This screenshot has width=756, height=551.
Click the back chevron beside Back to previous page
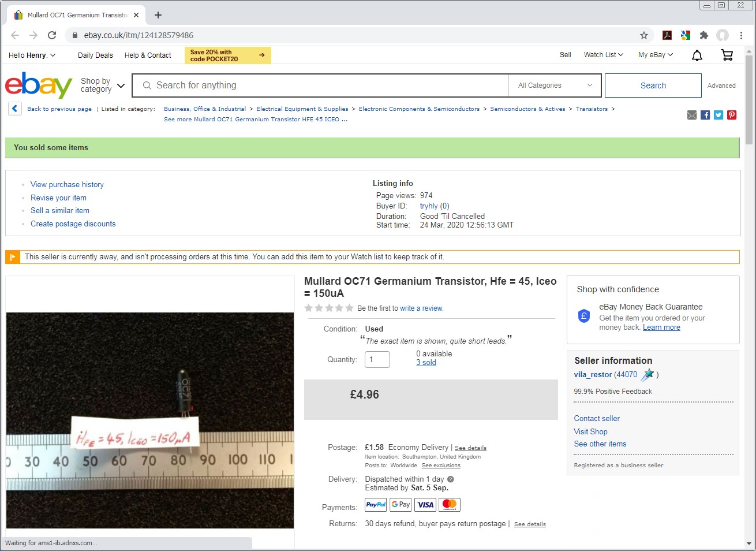point(15,109)
